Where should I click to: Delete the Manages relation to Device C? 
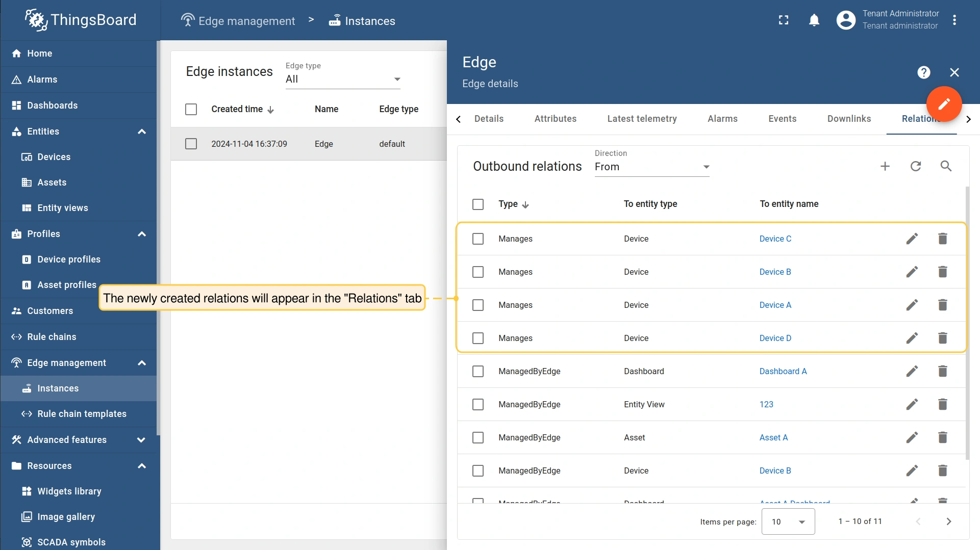click(x=942, y=239)
